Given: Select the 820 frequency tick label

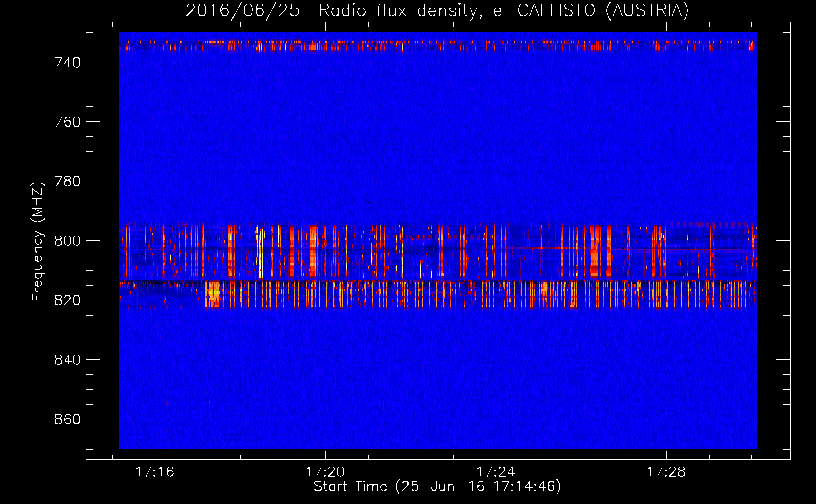Looking at the screenshot, I should [68, 300].
